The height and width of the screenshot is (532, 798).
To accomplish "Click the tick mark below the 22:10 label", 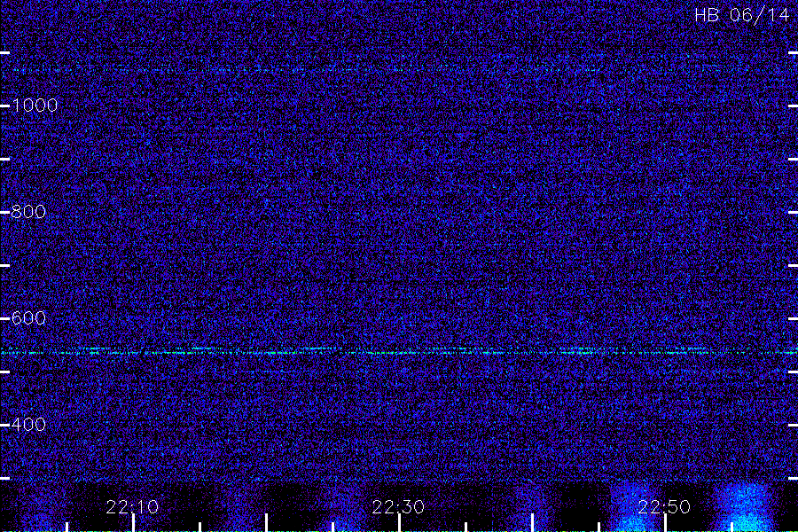I will [x=133, y=523].
